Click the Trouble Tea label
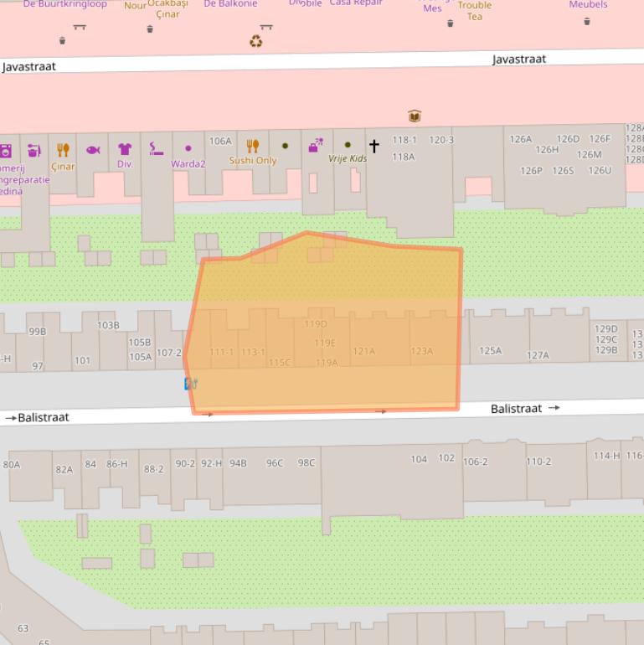 click(x=474, y=11)
